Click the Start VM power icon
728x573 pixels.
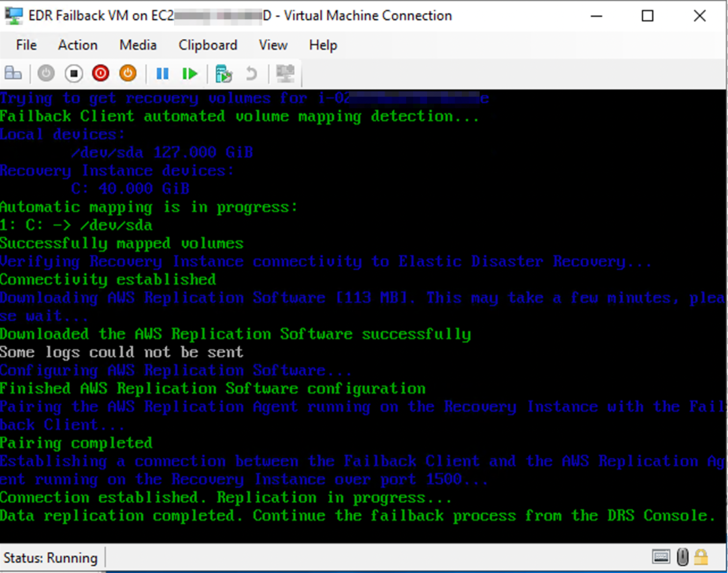pos(46,73)
